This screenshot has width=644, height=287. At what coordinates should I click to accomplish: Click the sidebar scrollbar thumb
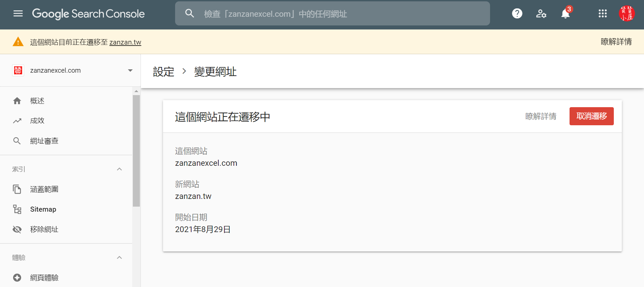[136, 151]
